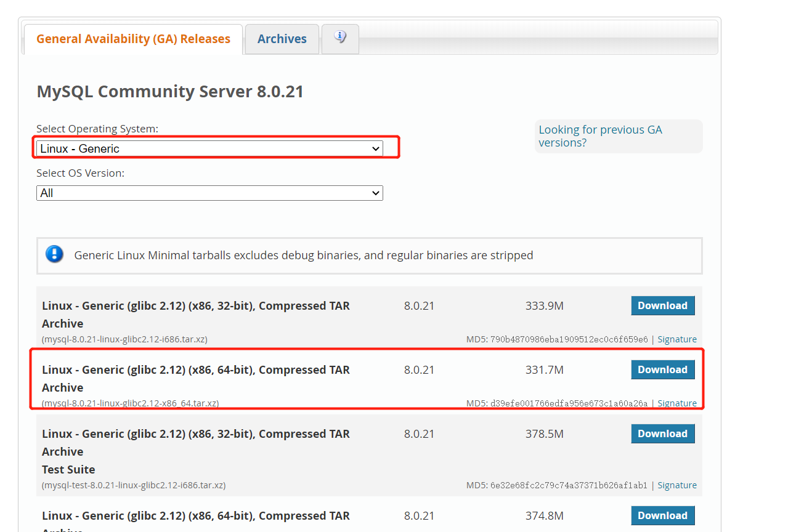Image resolution: width=812 pixels, height=532 pixels.
Task: Click Signature link for the x86_64 archive
Action: 677,403
